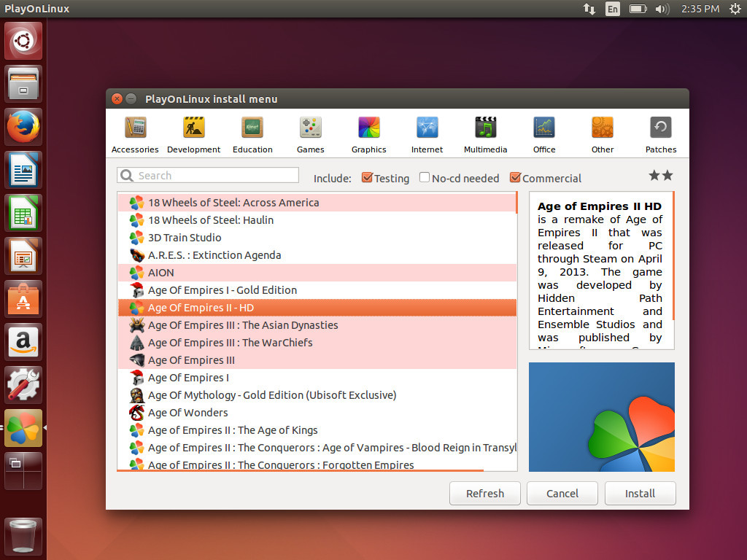Uncheck the Commercial filter

[516, 178]
